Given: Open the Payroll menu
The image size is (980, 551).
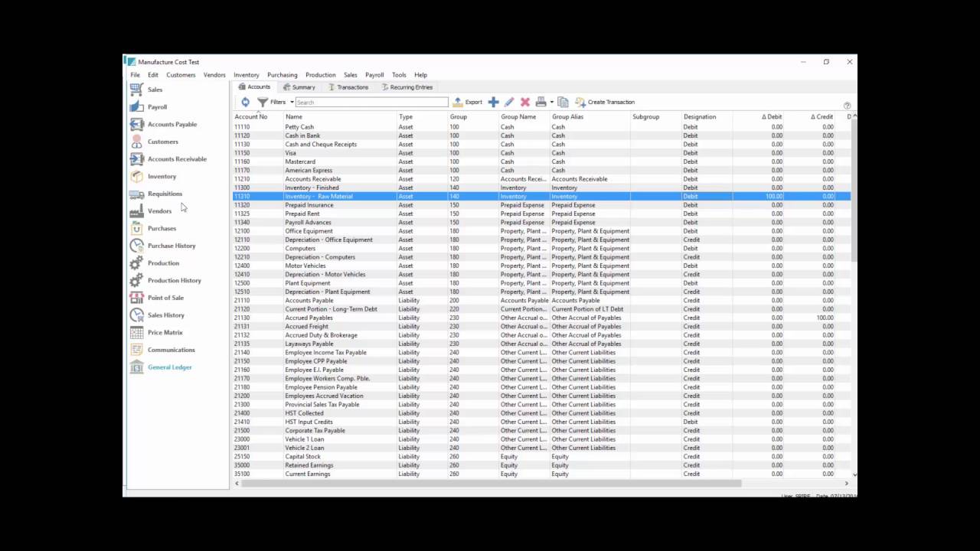Looking at the screenshot, I should click(x=374, y=75).
